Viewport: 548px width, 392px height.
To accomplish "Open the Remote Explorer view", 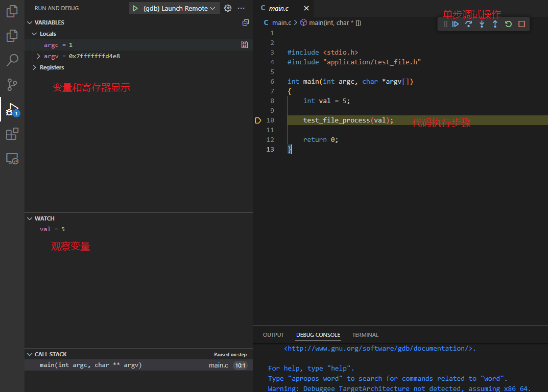I will tap(12, 159).
